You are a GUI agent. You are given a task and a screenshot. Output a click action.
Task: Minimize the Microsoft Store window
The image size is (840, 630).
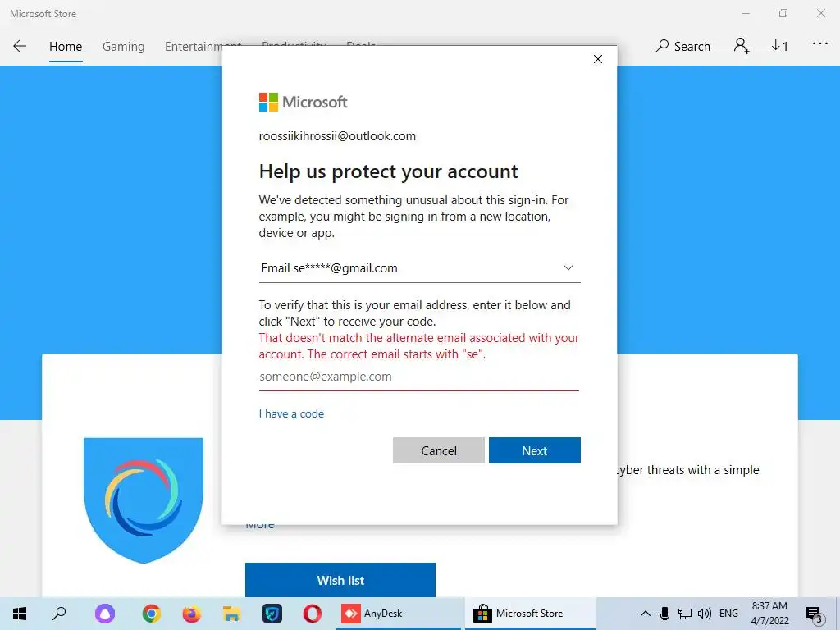pos(745,13)
